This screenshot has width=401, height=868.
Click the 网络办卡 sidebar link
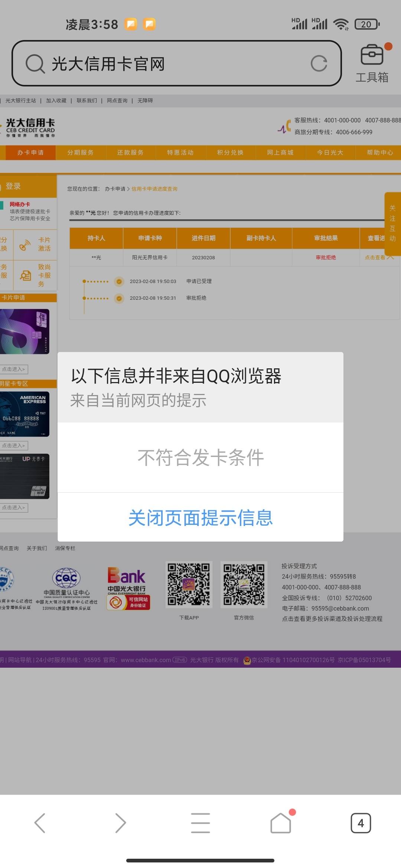[x=20, y=204]
